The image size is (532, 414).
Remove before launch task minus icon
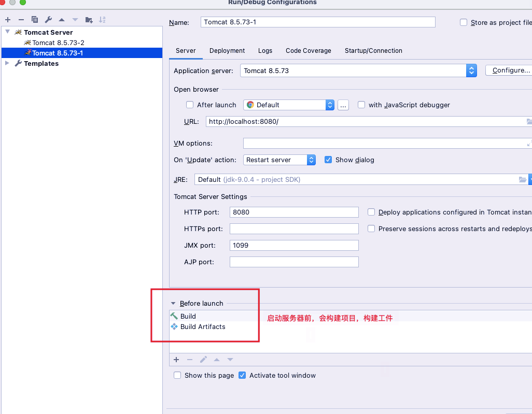tap(190, 360)
